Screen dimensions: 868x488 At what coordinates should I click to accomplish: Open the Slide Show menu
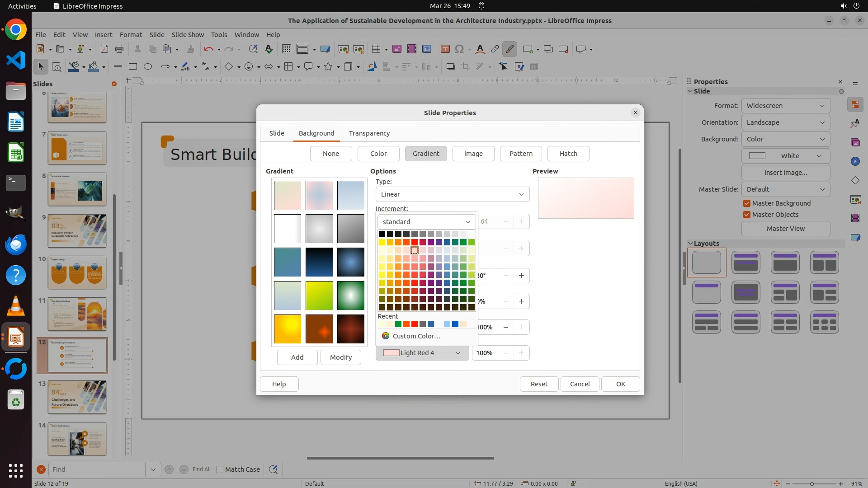(x=188, y=34)
